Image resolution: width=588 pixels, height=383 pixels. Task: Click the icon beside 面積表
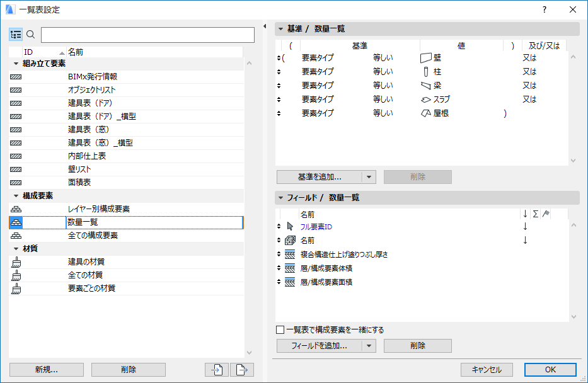click(16, 183)
